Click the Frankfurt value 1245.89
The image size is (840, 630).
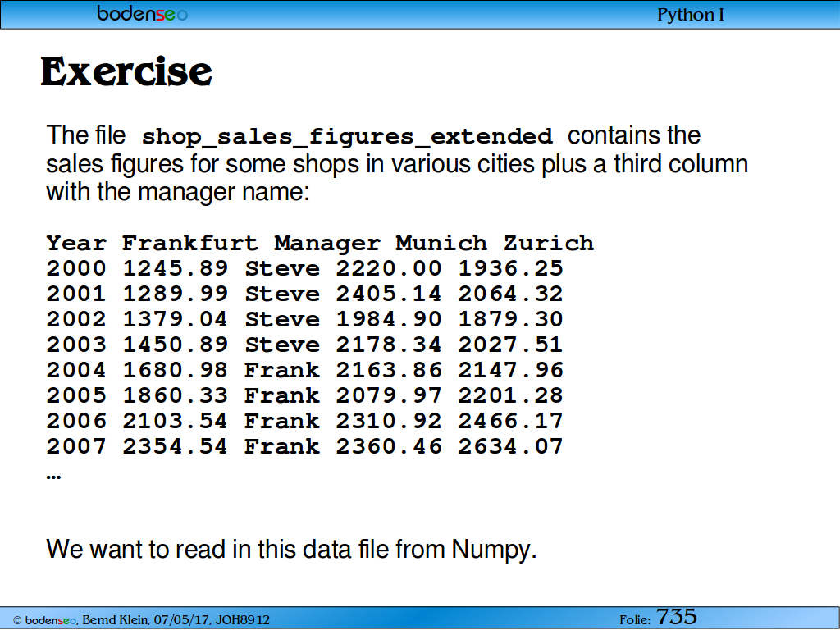click(x=176, y=268)
